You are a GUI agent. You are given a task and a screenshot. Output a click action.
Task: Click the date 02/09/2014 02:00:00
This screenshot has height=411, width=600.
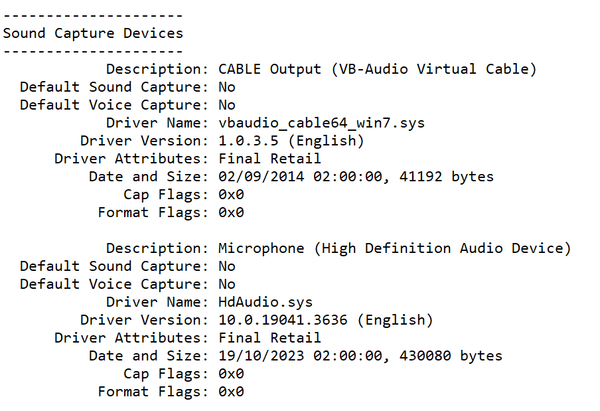coord(300,177)
